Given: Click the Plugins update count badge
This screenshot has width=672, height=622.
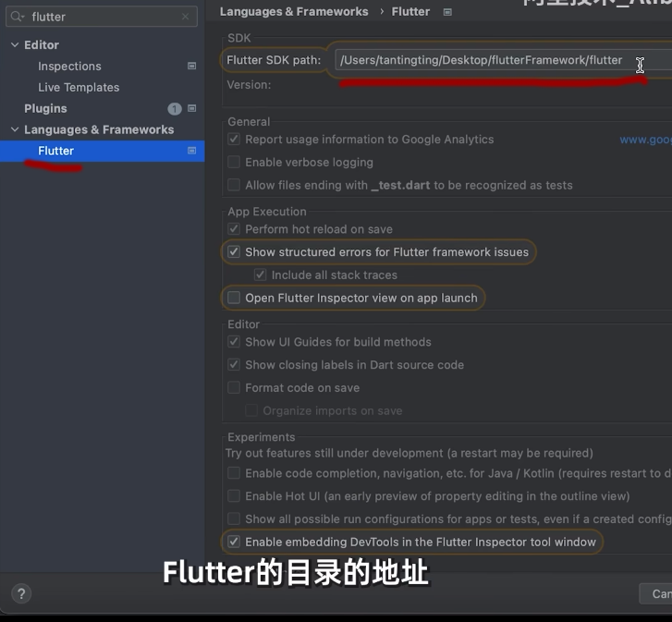Looking at the screenshot, I should [x=174, y=109].
